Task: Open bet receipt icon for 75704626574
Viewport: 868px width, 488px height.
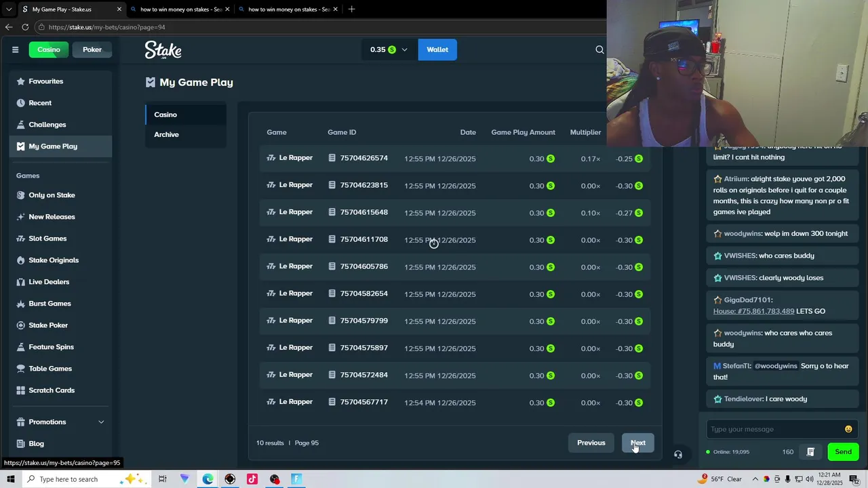Action: pyautogui.click(x=332, y=158)
